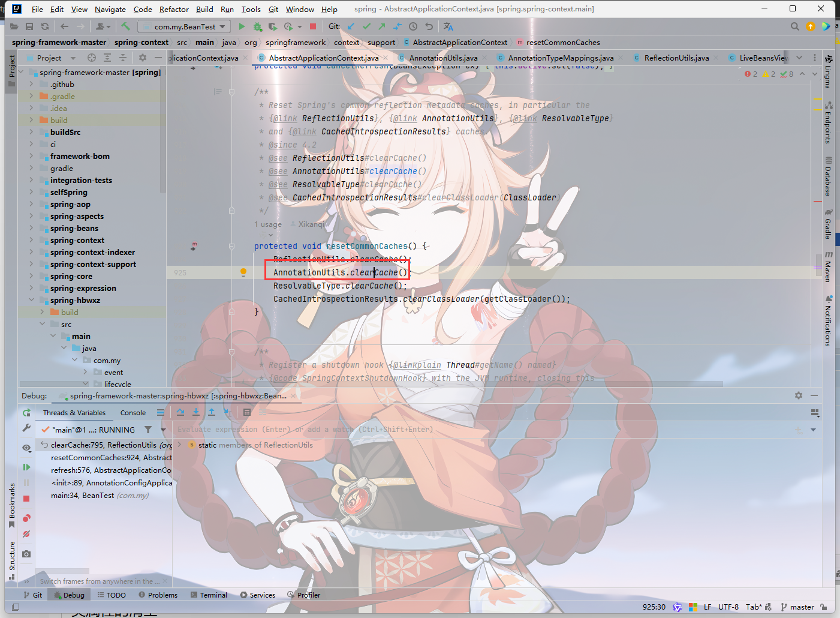The width and height of the screenshot is (840, 618).
Task: Click Step Into arrow in debugger
Action: pos(196,412)
